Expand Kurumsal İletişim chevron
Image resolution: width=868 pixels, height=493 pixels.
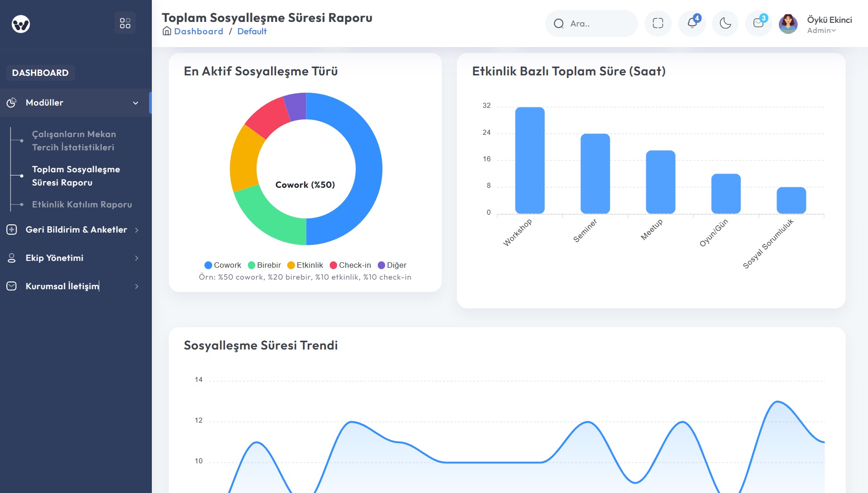[x=137, y=286]
